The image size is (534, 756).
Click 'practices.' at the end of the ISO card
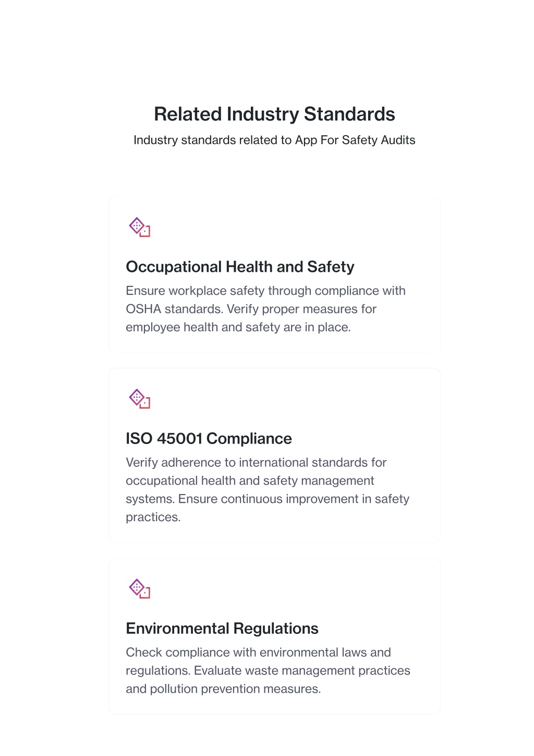coord(153,517)
